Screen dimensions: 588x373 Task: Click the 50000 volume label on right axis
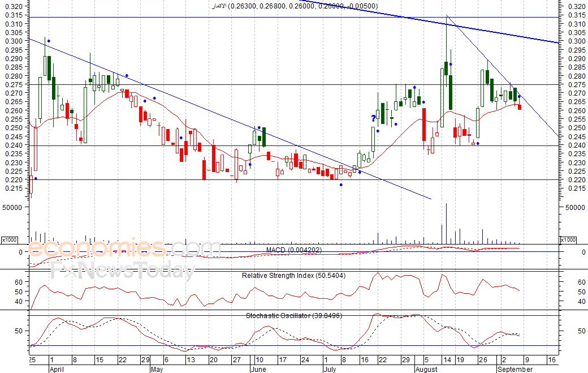click(575, 208)
